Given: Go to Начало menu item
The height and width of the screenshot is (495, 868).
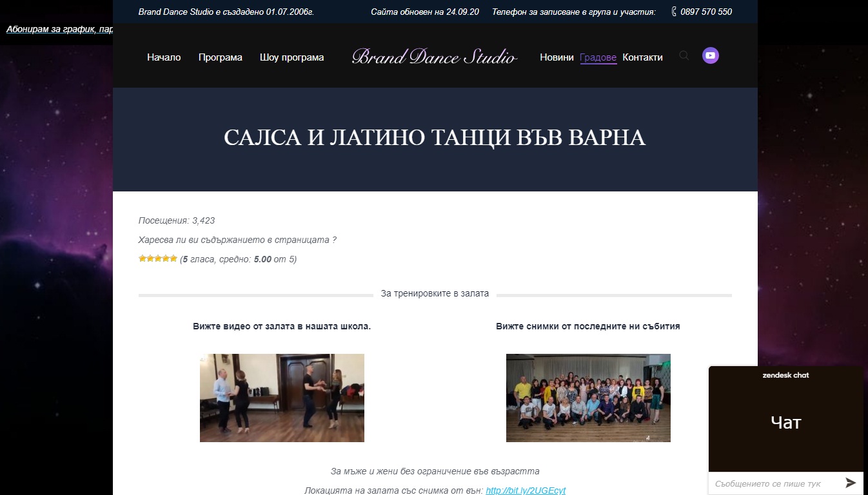Looking at the screenshot, I should pos(164,57).
